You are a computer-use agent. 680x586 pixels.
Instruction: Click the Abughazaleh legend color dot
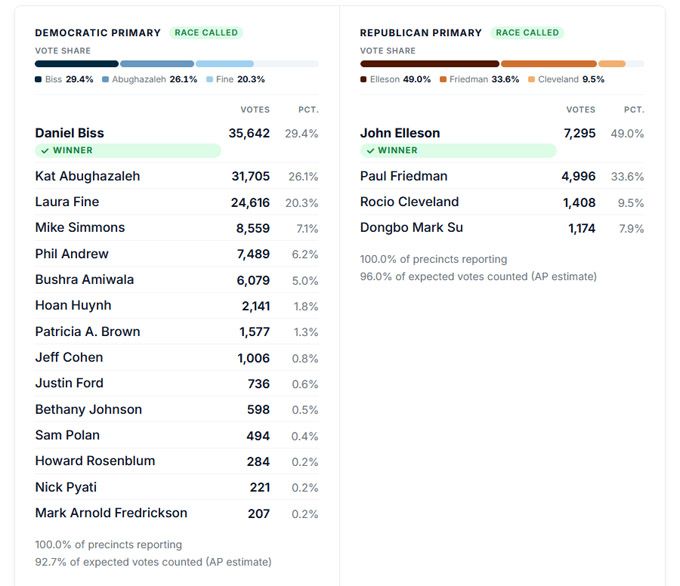(104, 79)
